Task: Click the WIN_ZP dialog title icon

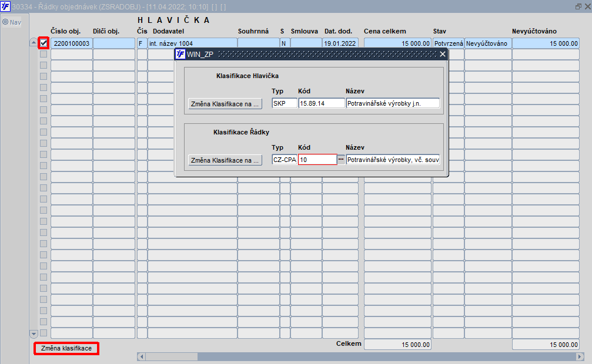Action: click(180, 55)
